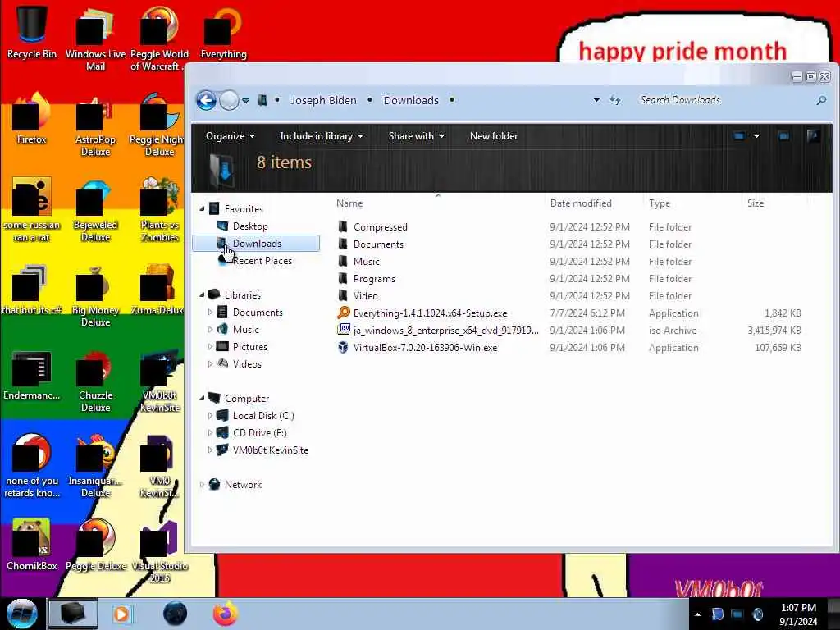
Task: Select Everything-1.4.1.1024.x64-Setup.exe file
Action: click(430, 313)
